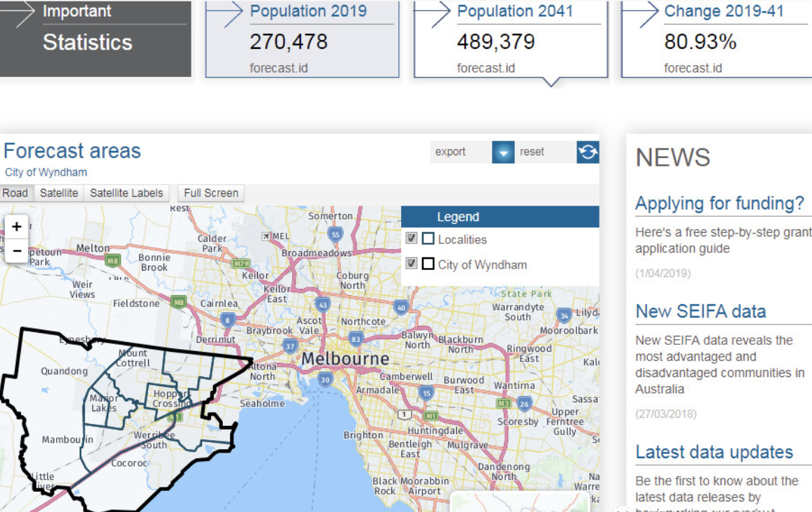The image size is (812, 512).
Task: Collapse the map Legend header
Action: 500,217
